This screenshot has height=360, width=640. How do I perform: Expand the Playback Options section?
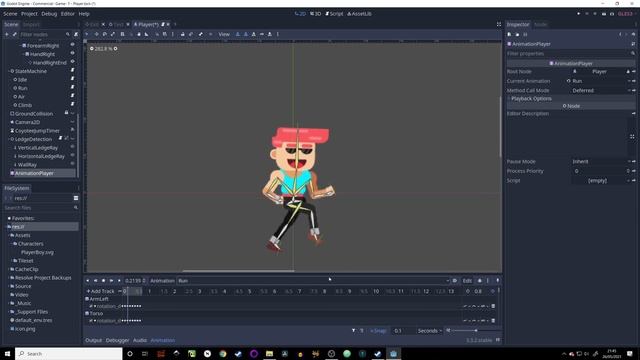pos(571,98)
